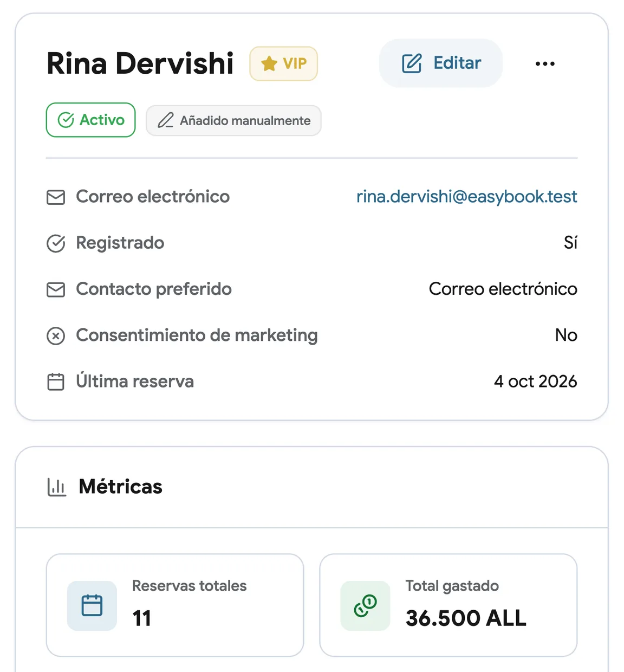The width and height of the screenshot is (624, 672).
Task: Click the envelope icon beside Correo electrónico label
Action: [x=56, y=197]
